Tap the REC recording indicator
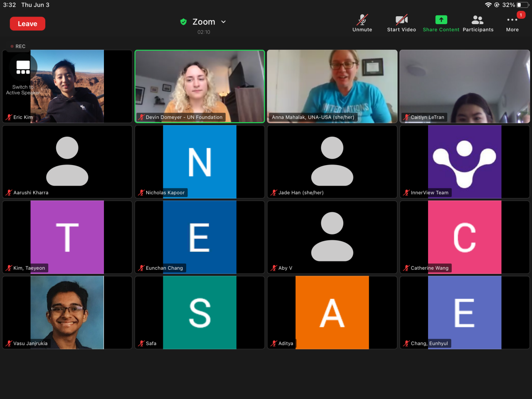This screenshot has width=532, height=399. [18, 47]
